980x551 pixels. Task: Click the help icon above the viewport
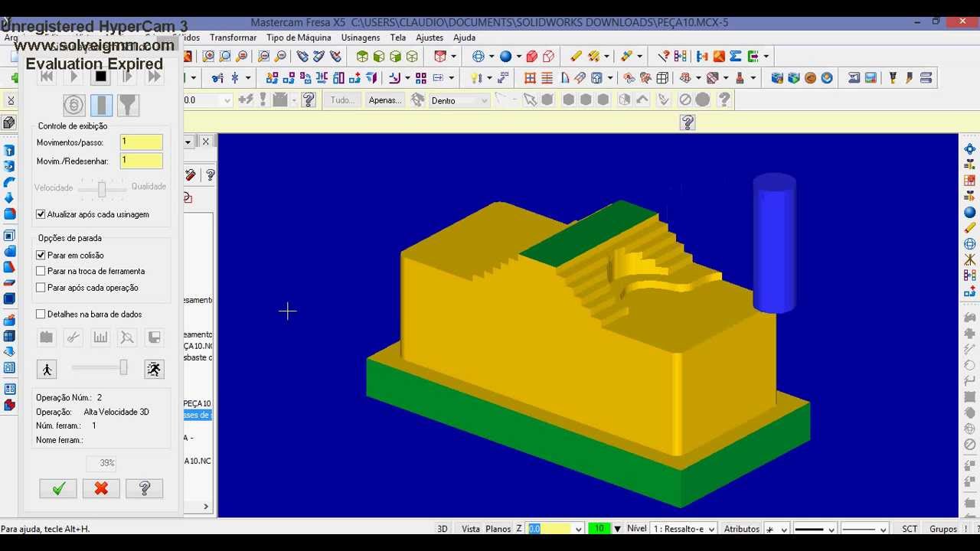(688, 122)
